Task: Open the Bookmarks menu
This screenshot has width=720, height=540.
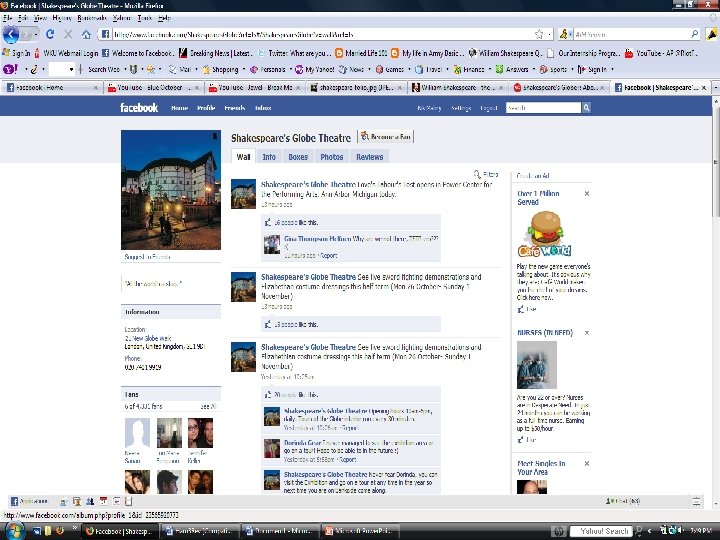Action: [92, 18]
